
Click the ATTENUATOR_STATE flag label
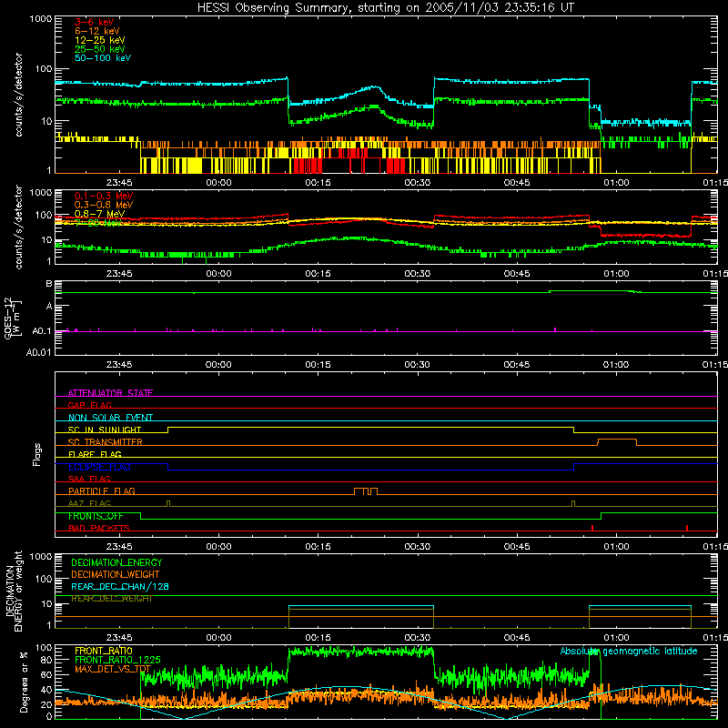(110, 393)
